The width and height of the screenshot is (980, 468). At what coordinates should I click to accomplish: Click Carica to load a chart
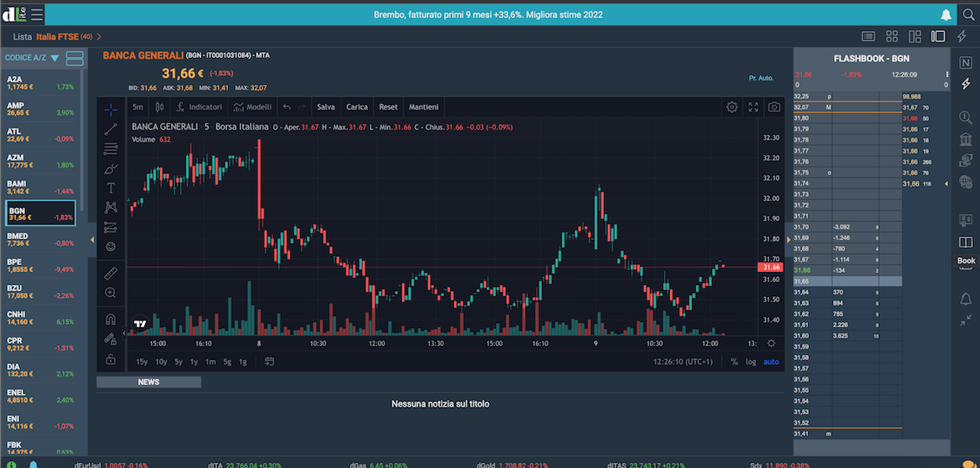click(356, 107)
